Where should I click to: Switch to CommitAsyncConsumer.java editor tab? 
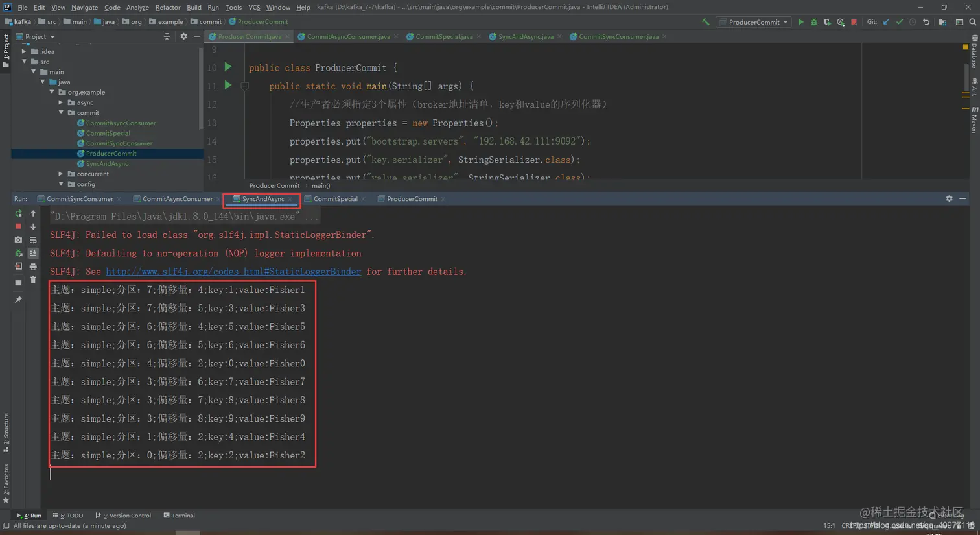click(348, 36)
